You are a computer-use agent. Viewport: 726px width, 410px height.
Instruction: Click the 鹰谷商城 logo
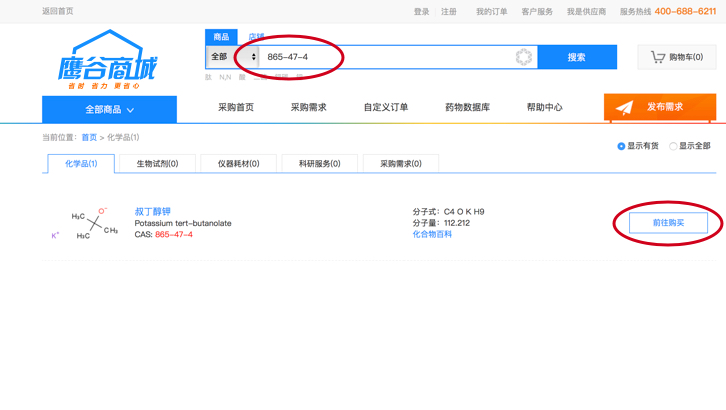click(x=107, y=61)
